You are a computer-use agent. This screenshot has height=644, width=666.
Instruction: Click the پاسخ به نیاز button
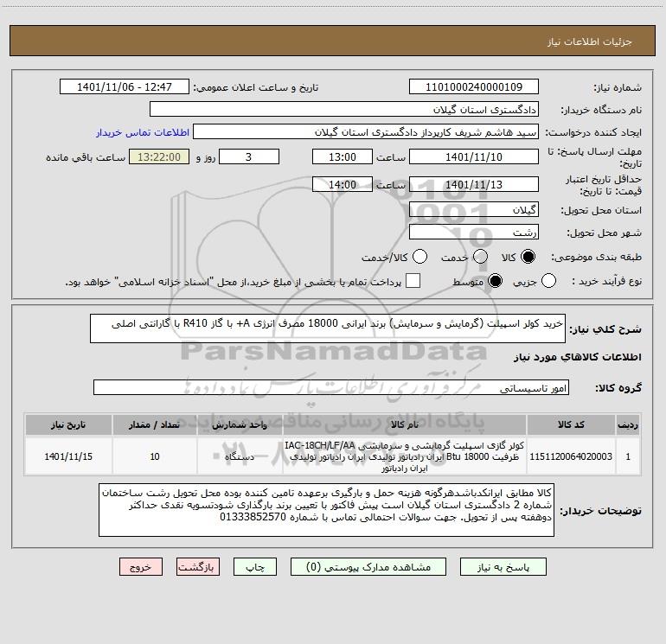pyautogui.click(x=503, y=567)
